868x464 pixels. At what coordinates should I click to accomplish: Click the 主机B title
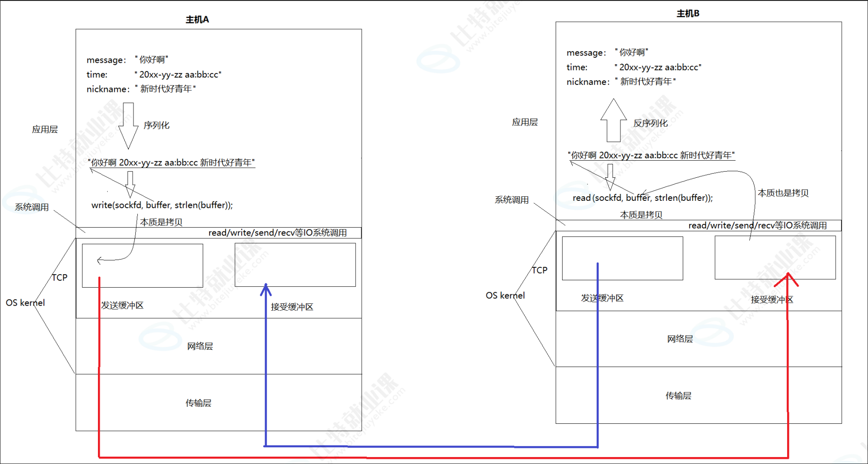click(688, 13)
